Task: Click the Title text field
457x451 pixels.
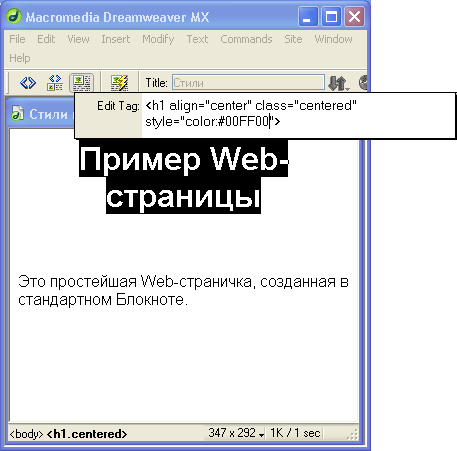Action: click(x=248, y=82)
